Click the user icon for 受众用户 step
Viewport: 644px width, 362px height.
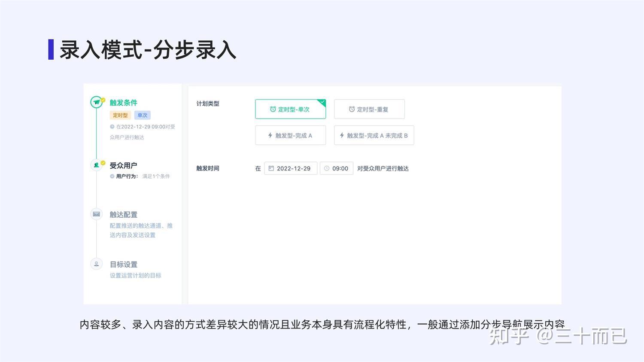[96, 165]
